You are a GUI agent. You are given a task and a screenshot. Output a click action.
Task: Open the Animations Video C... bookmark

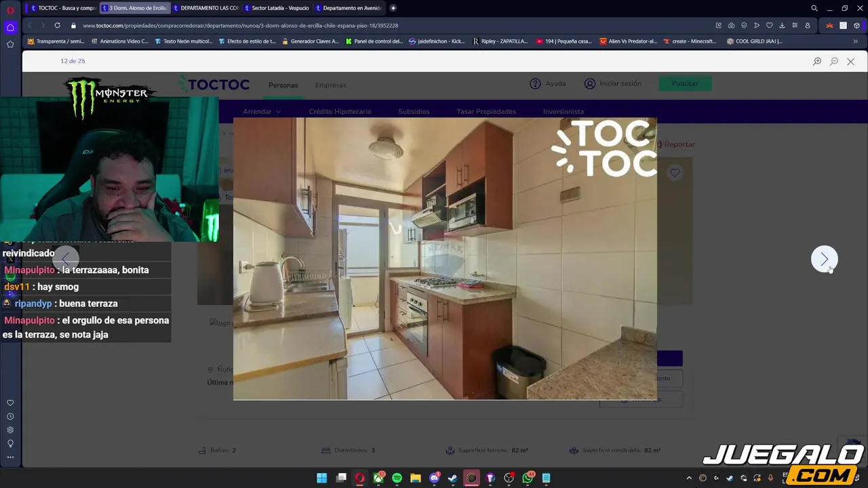point(119,41)
